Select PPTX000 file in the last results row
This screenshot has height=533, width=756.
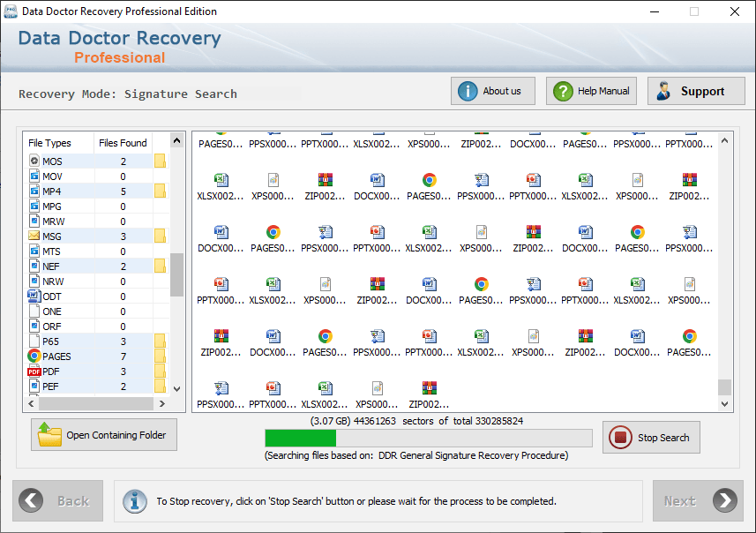tap(273, 395)
